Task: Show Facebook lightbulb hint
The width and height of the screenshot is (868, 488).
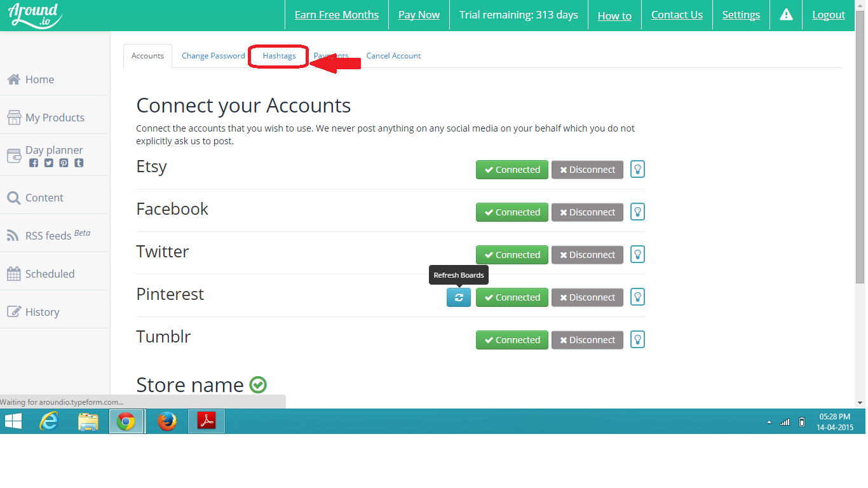Action: [x=637, y=212]
